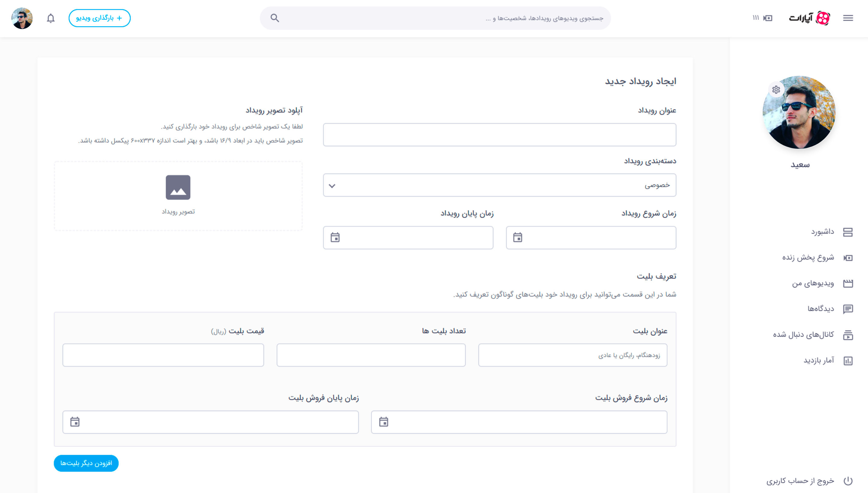Open calendar for ticket sale end
Image resolution: width=868 pixels, height=493 pixels.
(75, 422)
